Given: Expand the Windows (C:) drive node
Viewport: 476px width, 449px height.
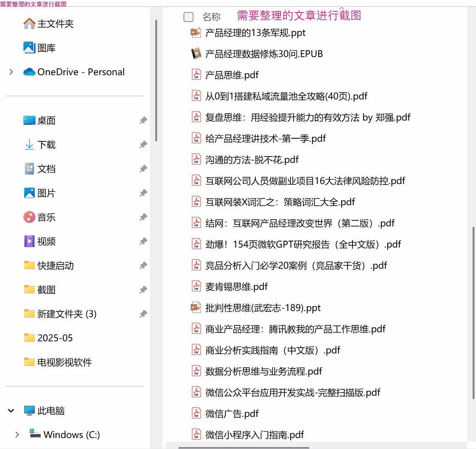Looking at the screenshot, I should click(17, 435).
